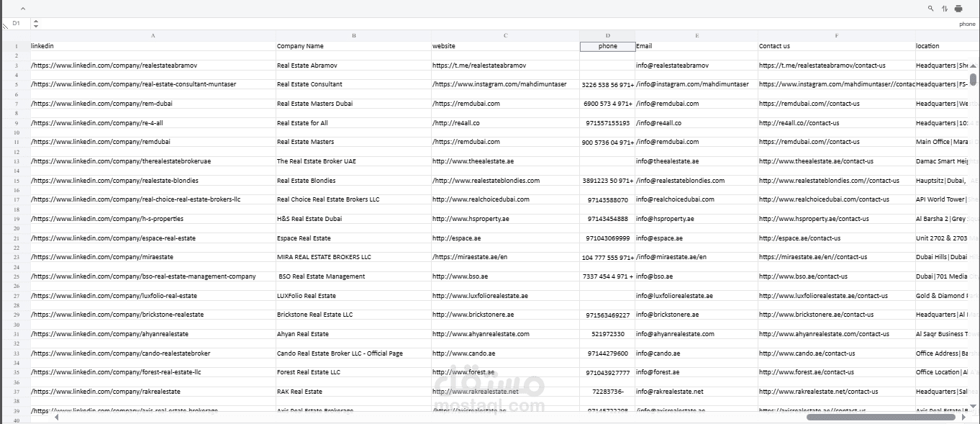Select column D header
This screenshot has width=980, height=424.
pos(607,35)
